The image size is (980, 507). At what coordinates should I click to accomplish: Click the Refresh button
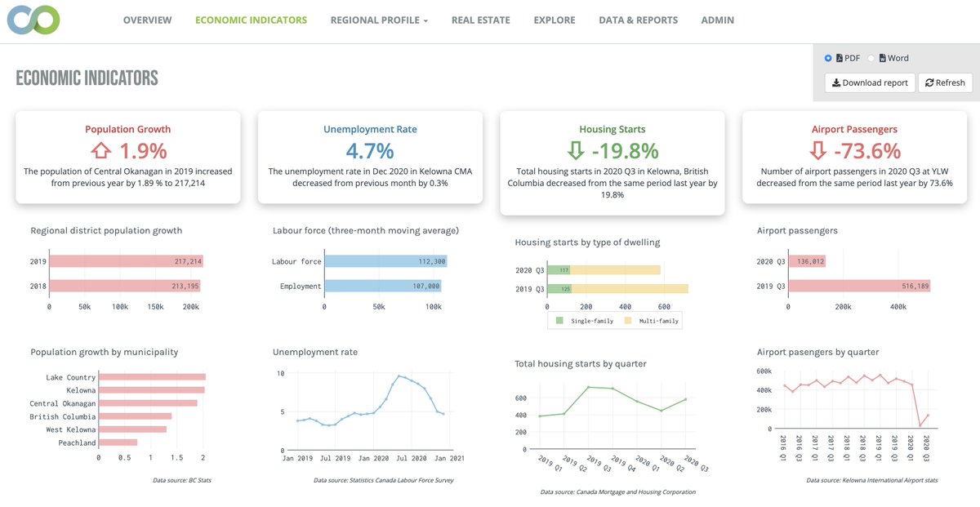[945, 82]
